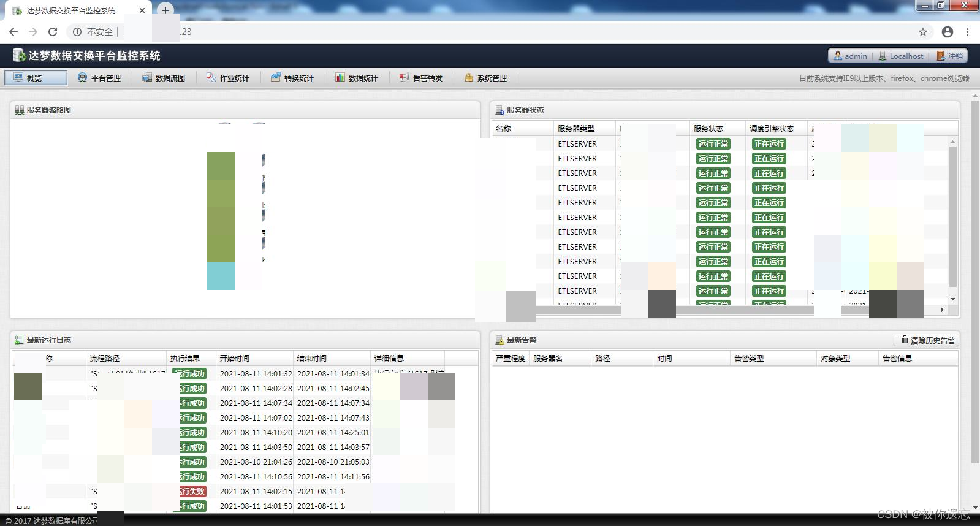Image resolution: width=980 pixels, height=526 pixels.
Task: Click the Localhost server link
Action: (901, 56)
